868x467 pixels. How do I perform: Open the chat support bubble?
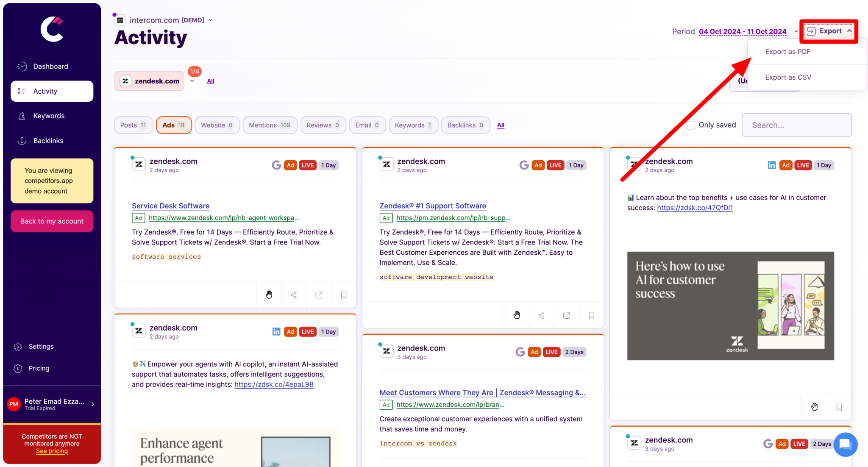tap(845, 445)
